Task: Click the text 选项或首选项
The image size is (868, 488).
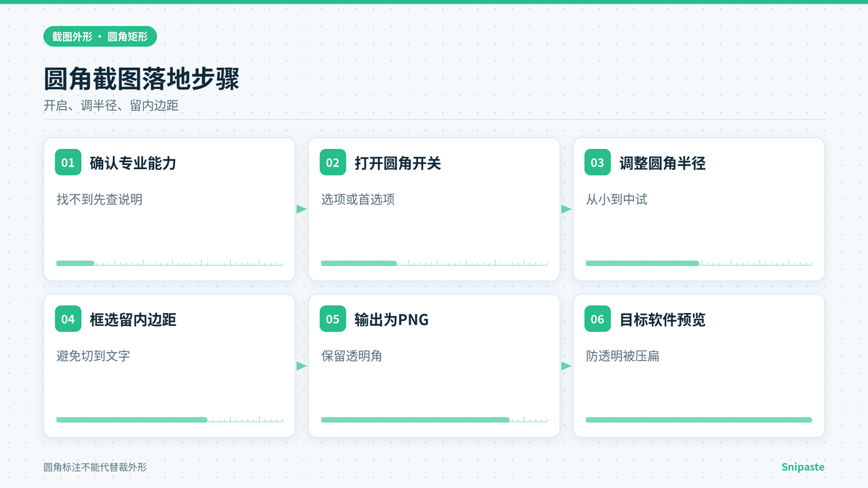Action: point(358,200)
